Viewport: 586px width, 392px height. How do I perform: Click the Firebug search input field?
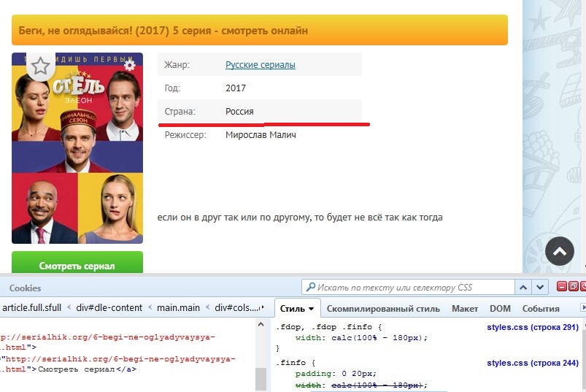(x=408, y=288)
